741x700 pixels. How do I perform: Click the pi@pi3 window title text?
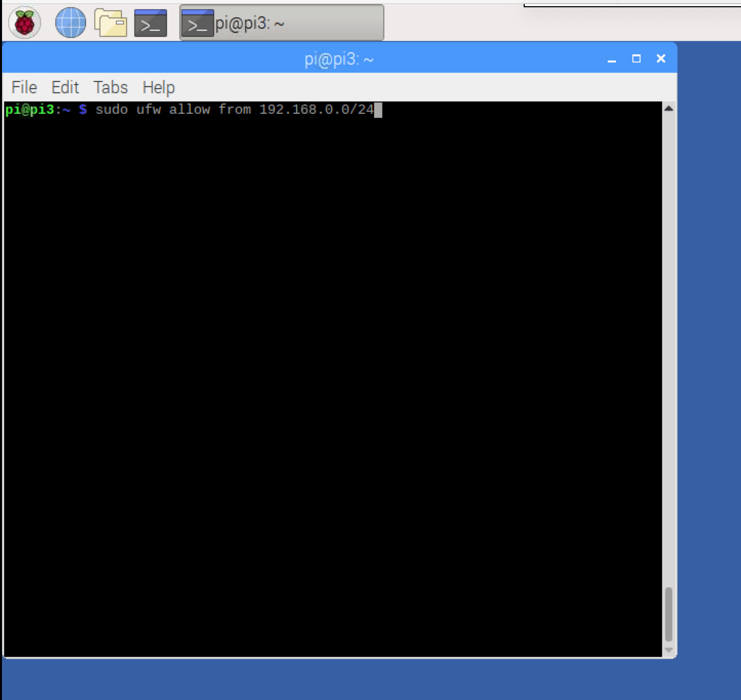click(339, 58)
